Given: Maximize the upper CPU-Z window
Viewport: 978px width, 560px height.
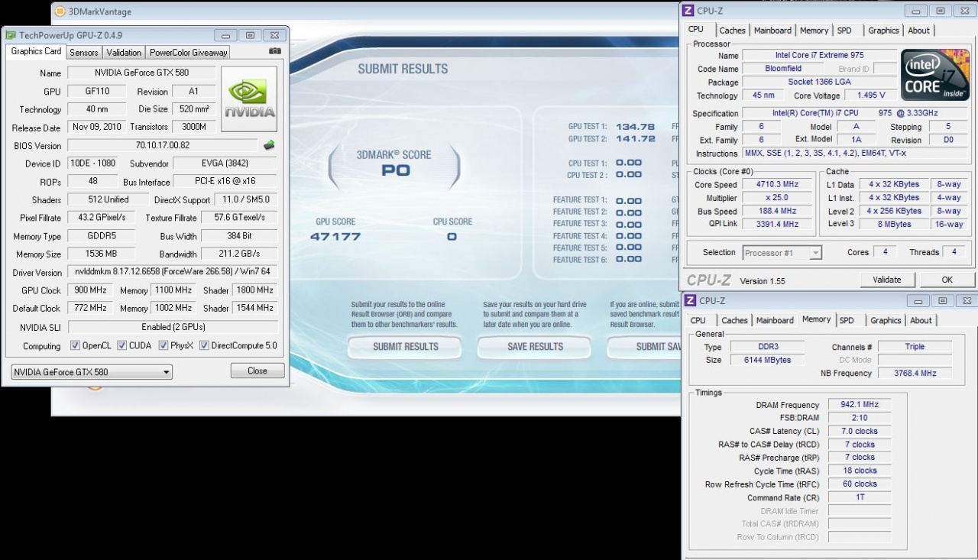Looking at the screenshot, I should point(941,11).
